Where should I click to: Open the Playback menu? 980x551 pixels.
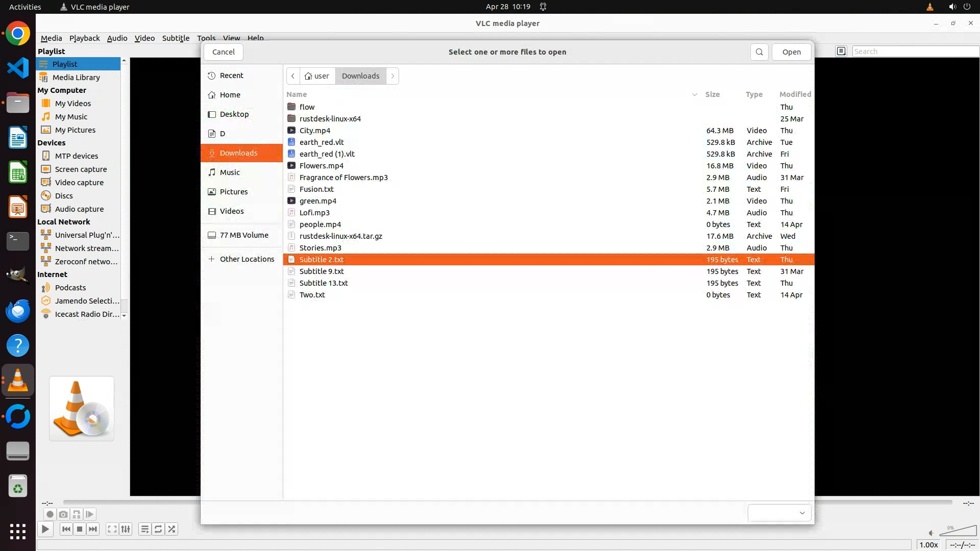pos(84,38)
